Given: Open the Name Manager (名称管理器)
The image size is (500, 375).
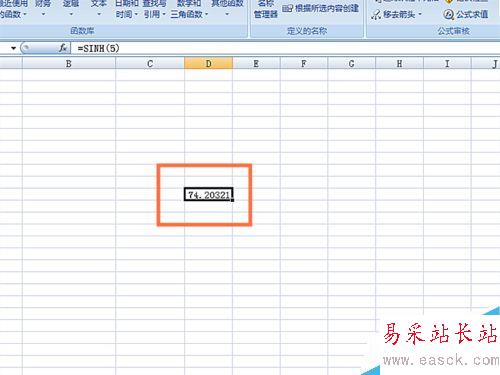Looking at the screenshot, I should (266, 9).
